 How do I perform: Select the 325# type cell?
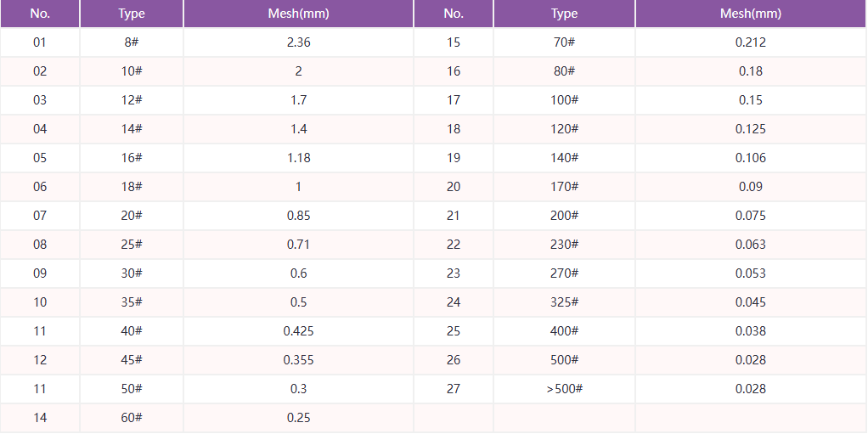point(564,302)
